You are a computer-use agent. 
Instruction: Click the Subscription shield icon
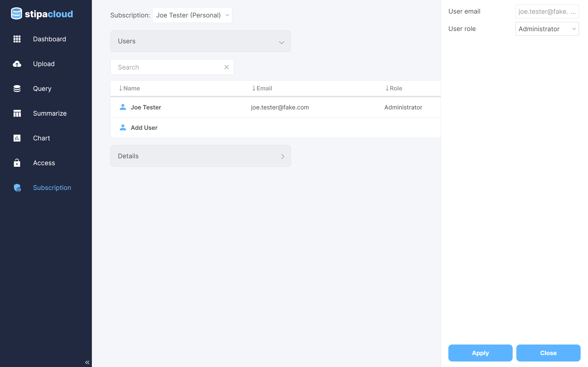(17, 188)
